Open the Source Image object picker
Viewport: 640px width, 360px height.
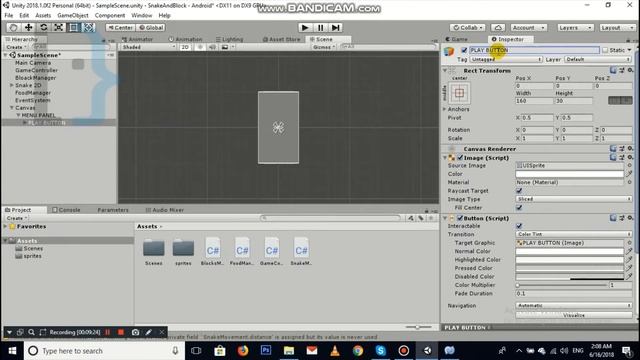click(629, 165)
